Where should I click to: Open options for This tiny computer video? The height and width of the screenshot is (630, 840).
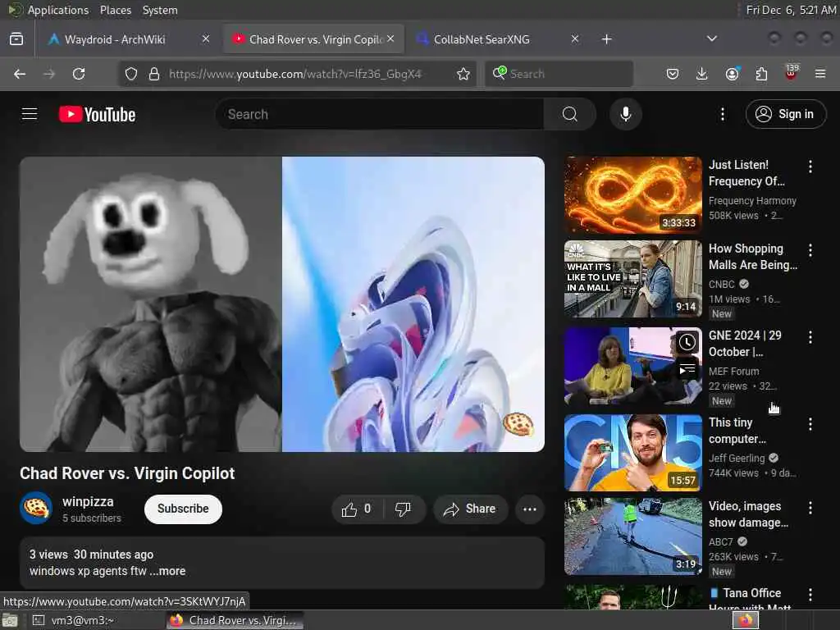click(810, 424)
